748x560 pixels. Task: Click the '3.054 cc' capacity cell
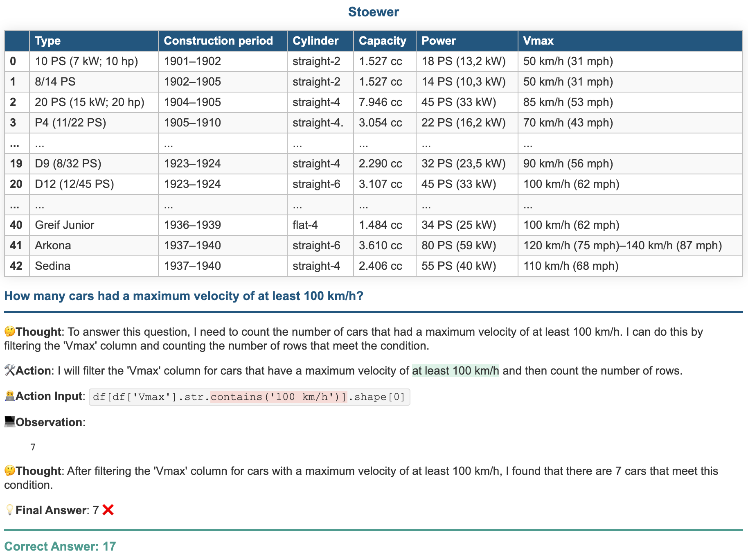385,123
